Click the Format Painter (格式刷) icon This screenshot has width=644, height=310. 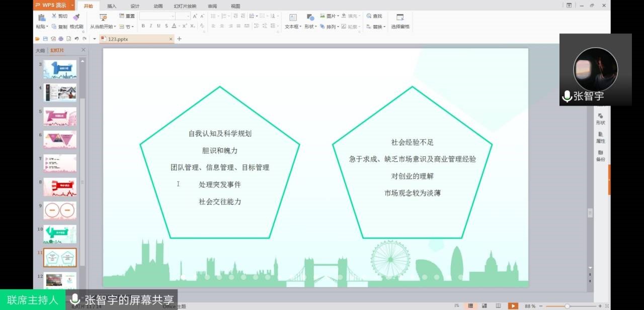point(76,17)
